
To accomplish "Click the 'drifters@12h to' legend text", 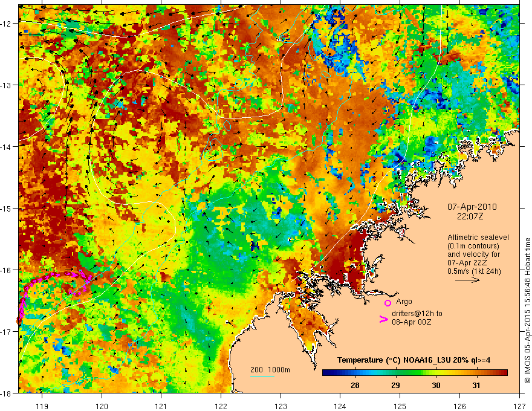I will point(417,314).
